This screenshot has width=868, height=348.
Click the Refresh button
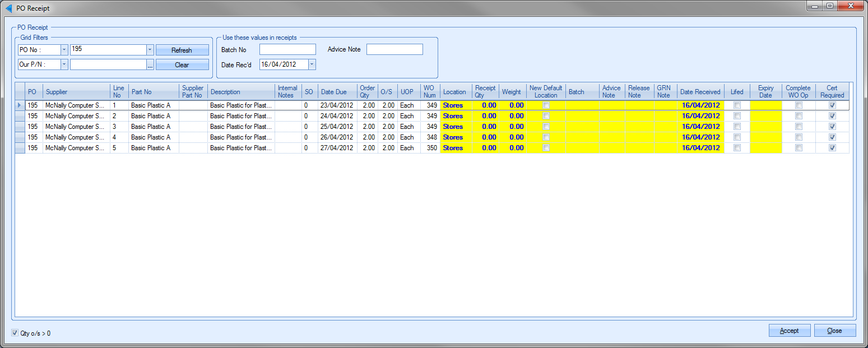(x=182, y=50)
